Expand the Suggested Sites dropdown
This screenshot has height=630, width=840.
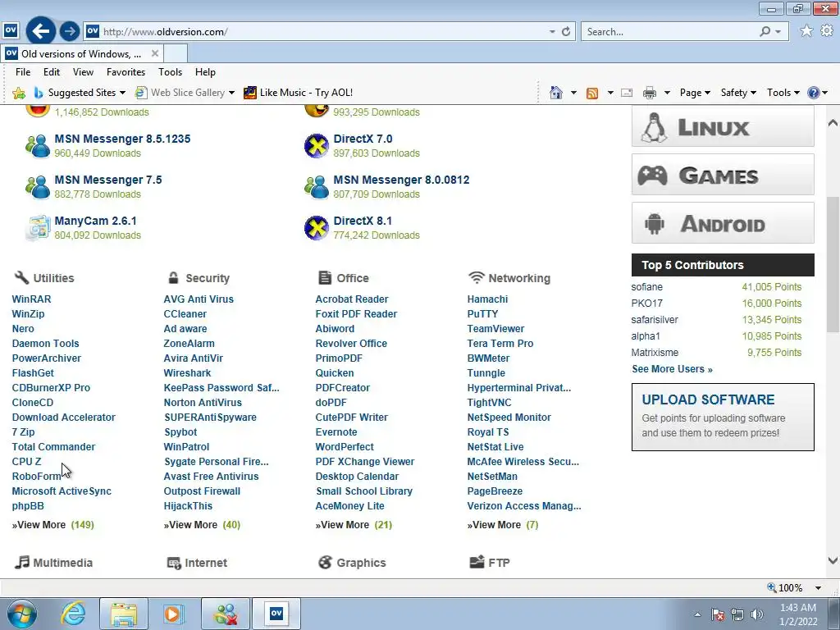click(x=122, y=93)
